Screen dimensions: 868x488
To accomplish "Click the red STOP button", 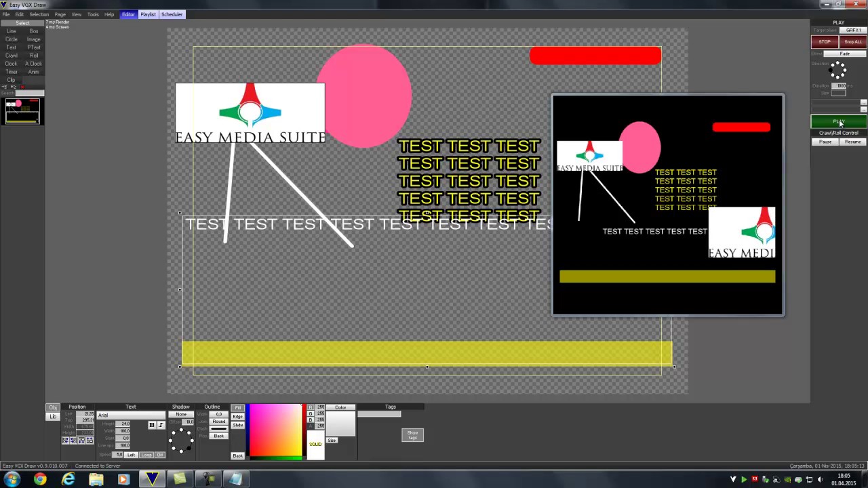I will click(825, 41).
